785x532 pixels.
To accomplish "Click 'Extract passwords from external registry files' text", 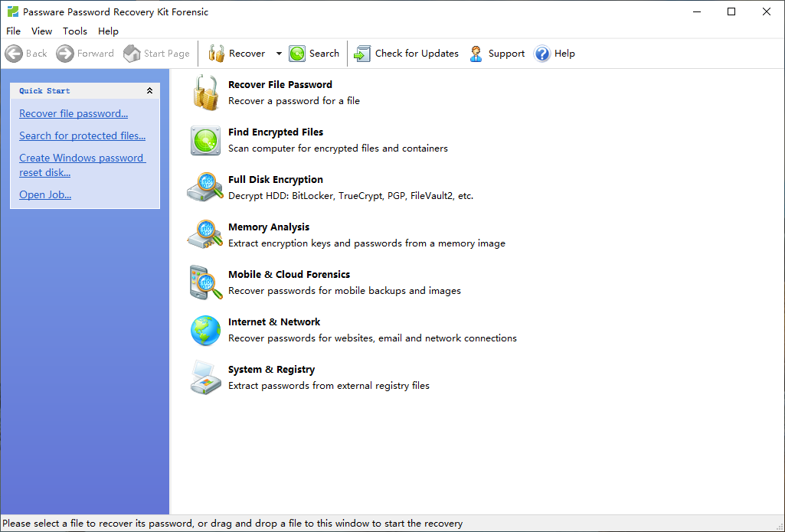I will click(329, 387).
